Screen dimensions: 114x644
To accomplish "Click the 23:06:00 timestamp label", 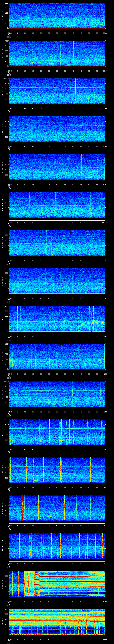I will tap(9, 487).
